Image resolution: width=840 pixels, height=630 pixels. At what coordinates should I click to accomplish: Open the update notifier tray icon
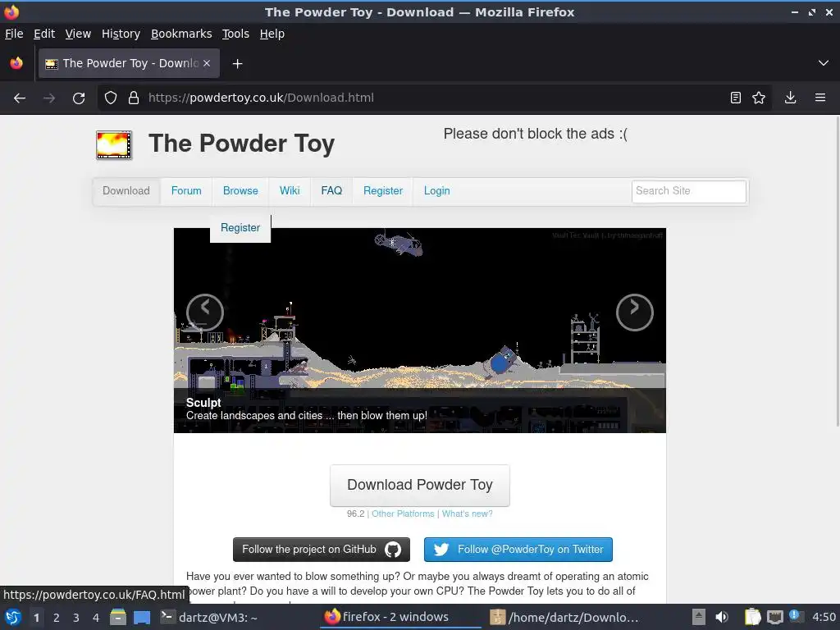[796, 616]
